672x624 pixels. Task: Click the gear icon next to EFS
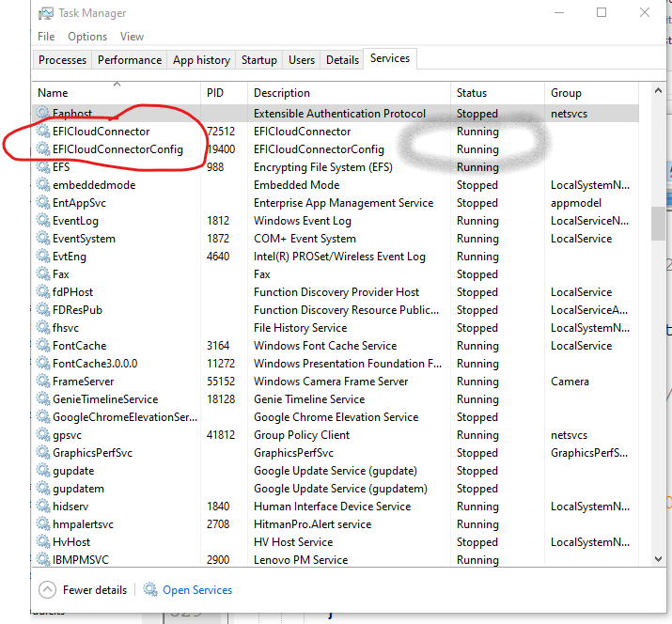tap(43, 166)
